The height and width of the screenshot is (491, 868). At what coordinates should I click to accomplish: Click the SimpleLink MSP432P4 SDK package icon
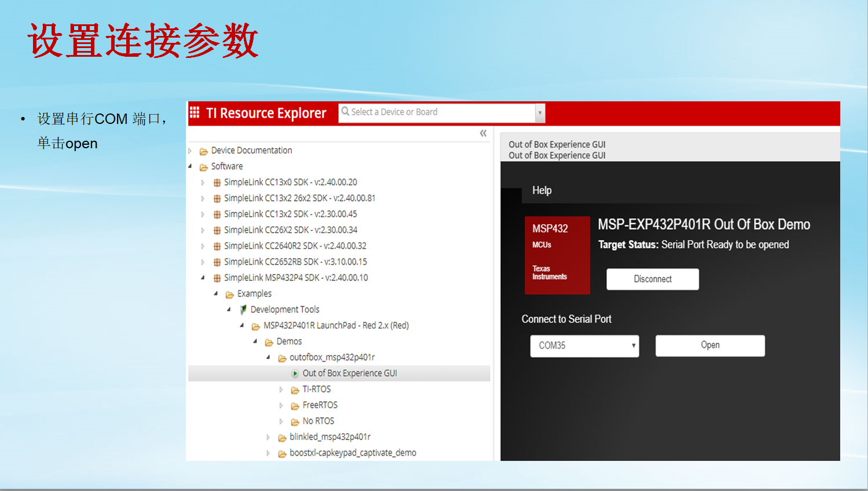point(217,278)
